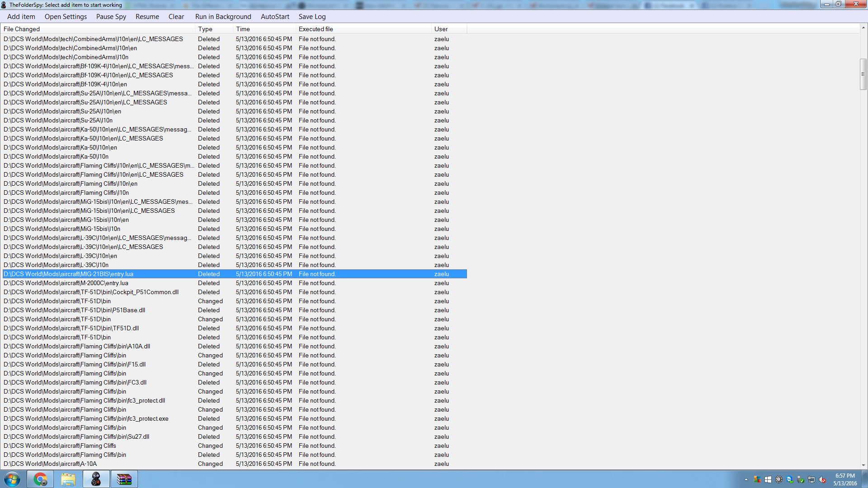868x488 pixels.
Task: Sort by the Executed file column header
Action: 364,29
